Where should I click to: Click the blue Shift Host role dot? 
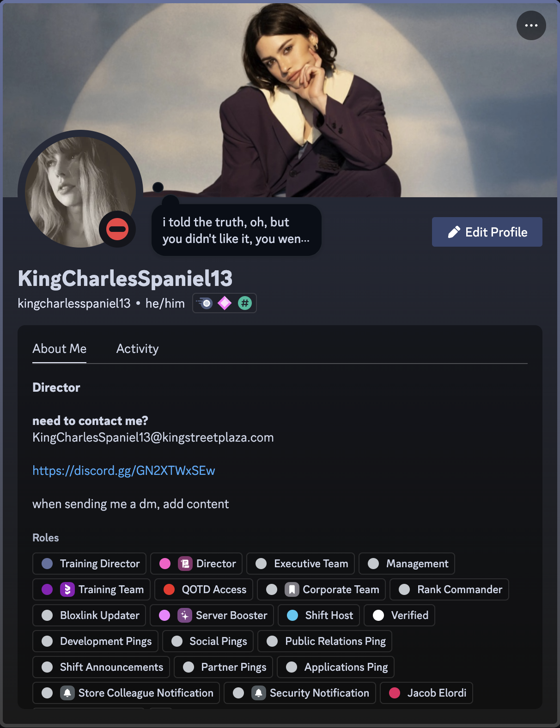pyautogui.click(x=292, y=615)
